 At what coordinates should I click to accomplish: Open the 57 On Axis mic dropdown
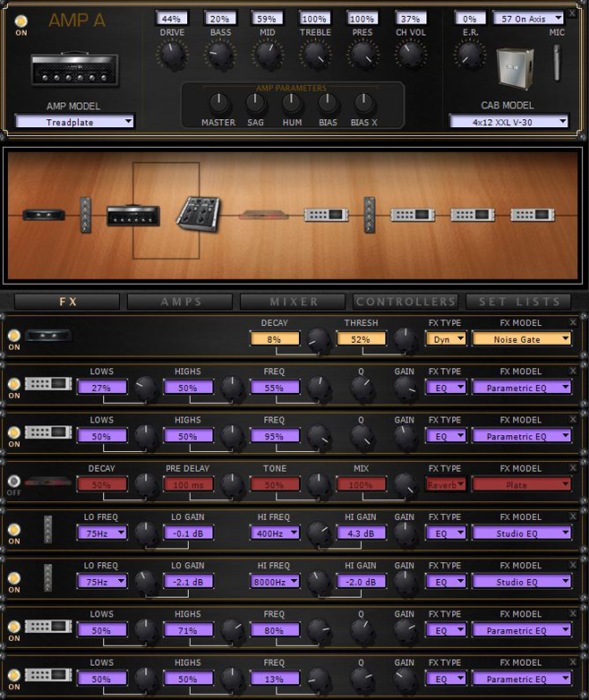pyautogui.click(x=528, y=18)
